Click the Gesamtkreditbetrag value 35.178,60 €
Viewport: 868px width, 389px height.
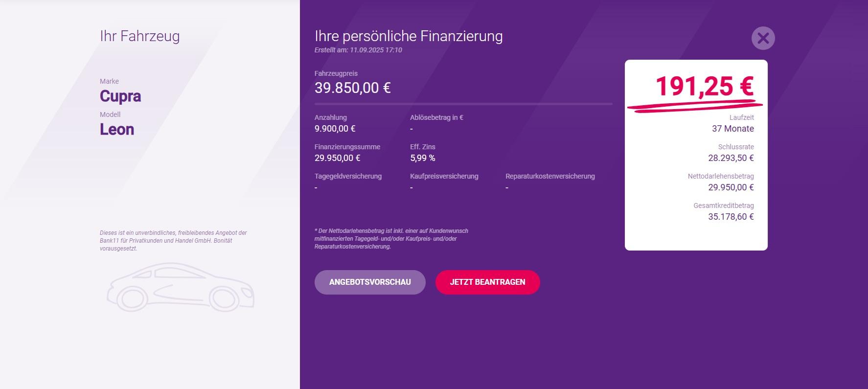(731, 217)
